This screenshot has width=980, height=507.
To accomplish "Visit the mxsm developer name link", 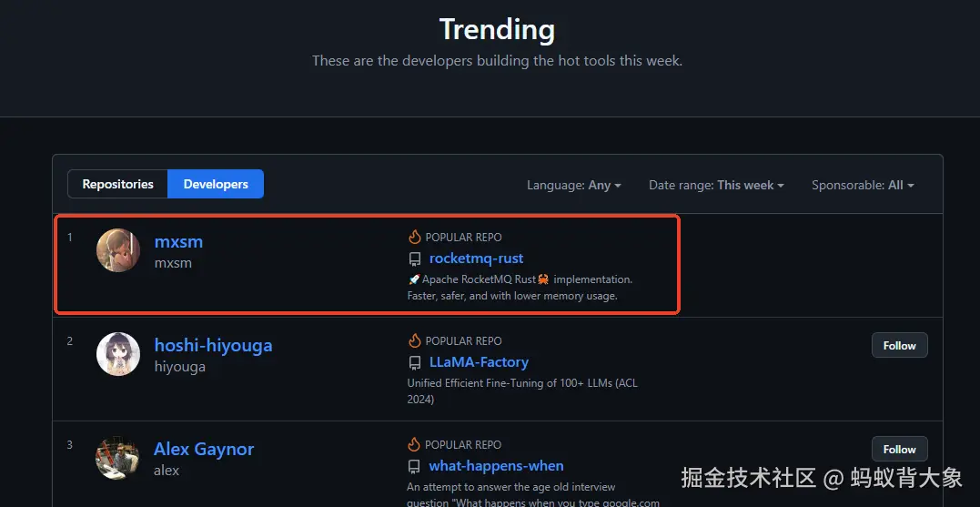I will [x=178, y=241].
